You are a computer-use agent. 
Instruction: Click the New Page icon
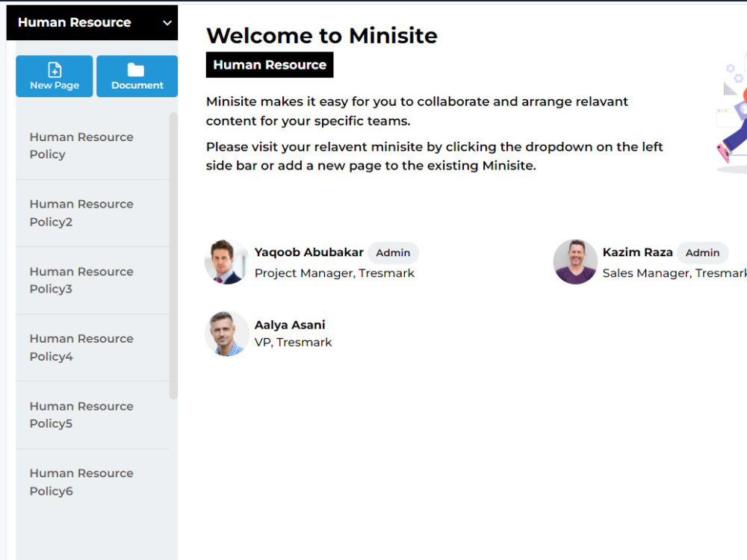click(54, 69)
